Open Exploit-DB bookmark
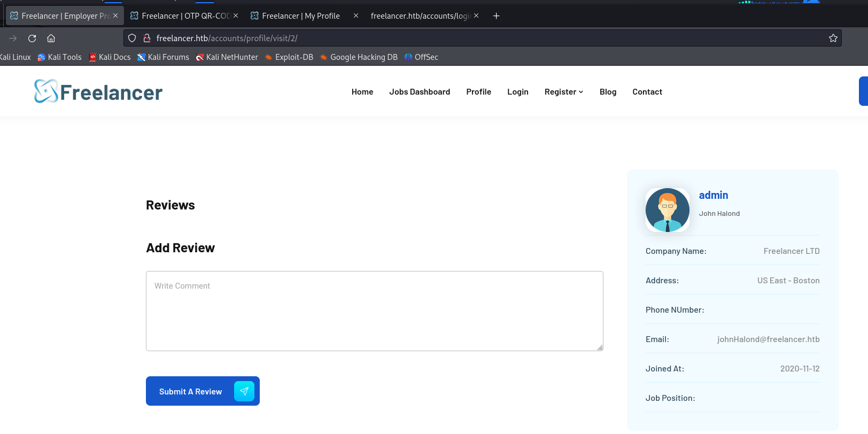 (x=289, y=57)
